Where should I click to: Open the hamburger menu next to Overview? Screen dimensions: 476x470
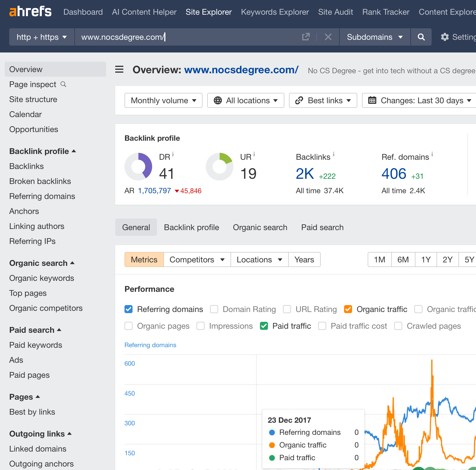tap(119, 69)
